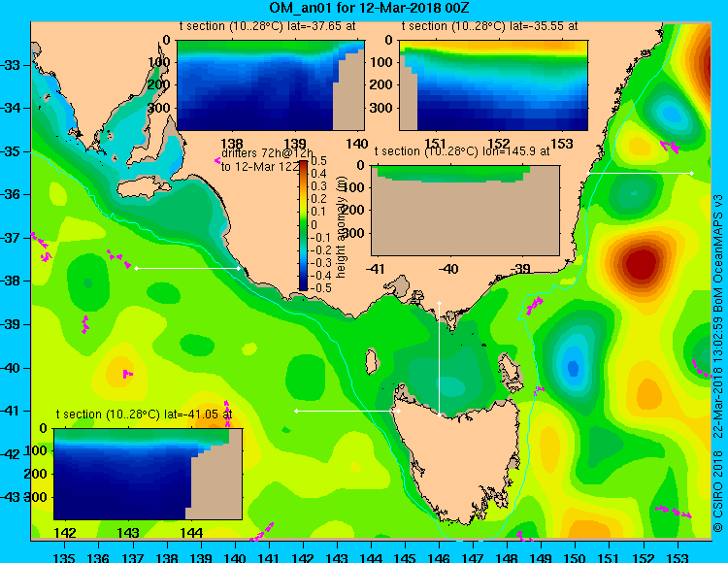Click the 153 label on the main bottom axis
The height and width of the screenshot is (563, 728).
(x=678, y=557)
